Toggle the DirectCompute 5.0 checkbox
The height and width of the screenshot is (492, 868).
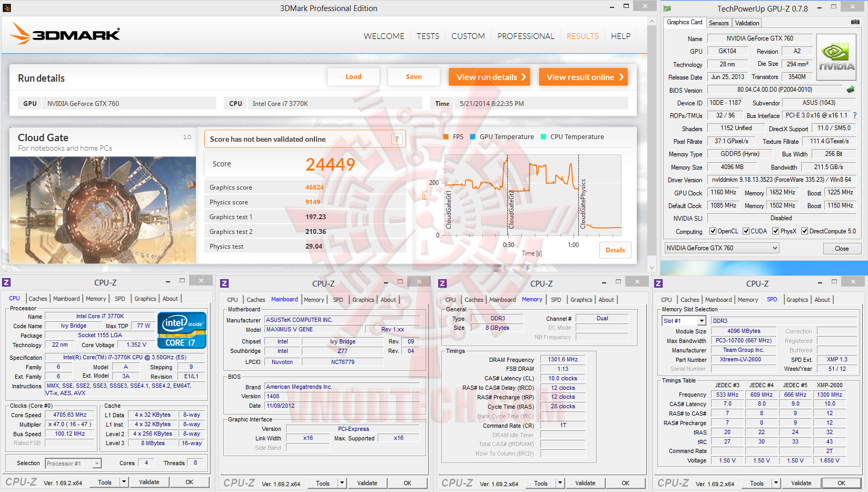pyautogui.click(x=804, y=231)
